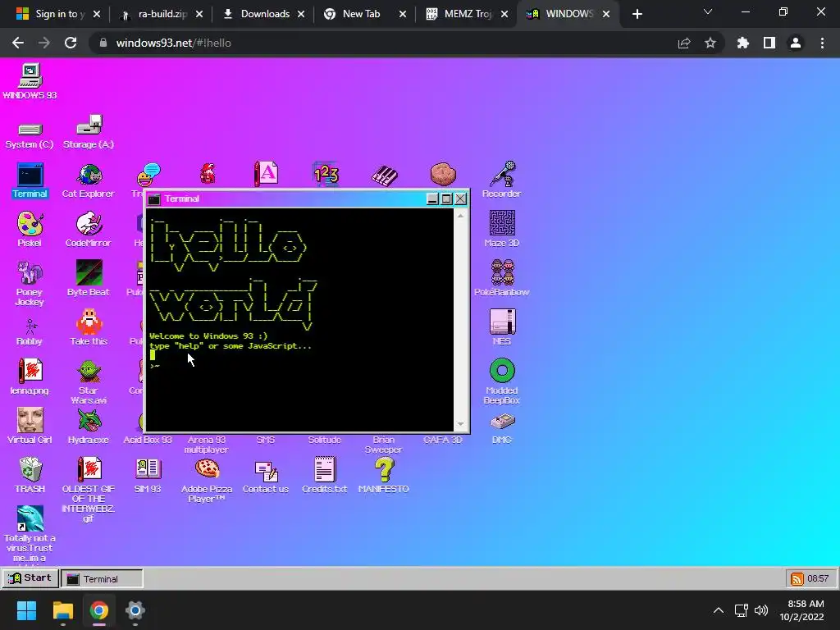
Task: Click the volume speaker tray icon
Action: [x=760, y=610]
